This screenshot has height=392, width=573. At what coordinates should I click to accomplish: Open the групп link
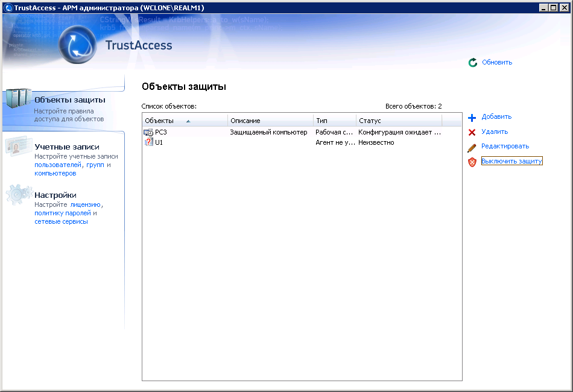(x=95, y=165)
